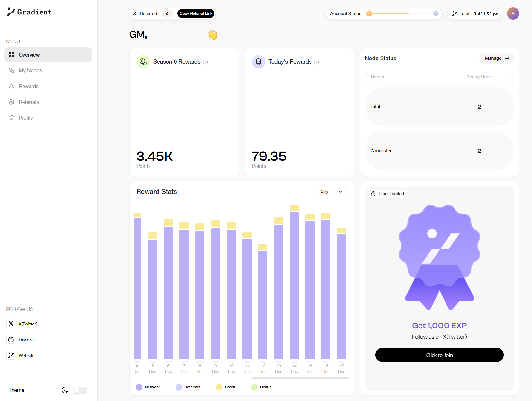Toggle the Network legend swatch
This screenshot has width=532, height=401.
point(139,387)
